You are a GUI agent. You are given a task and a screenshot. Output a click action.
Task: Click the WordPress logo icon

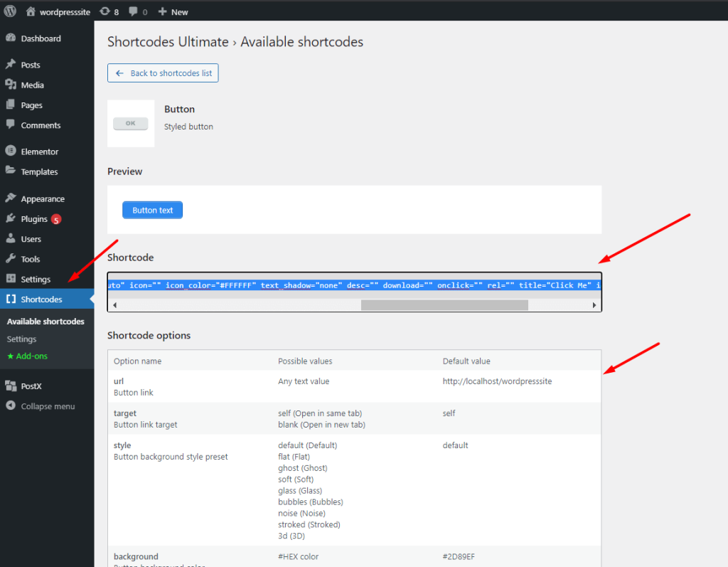click(x=10, y=11)
